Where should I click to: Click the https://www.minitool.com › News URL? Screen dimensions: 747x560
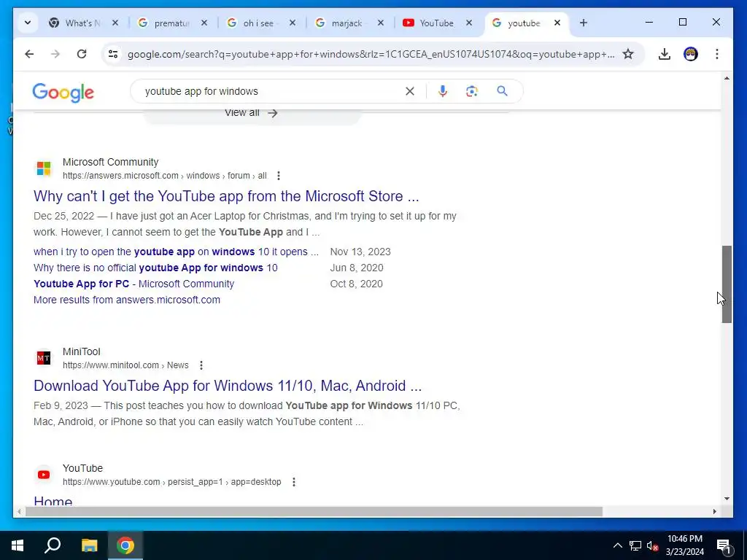click(125, 365)
